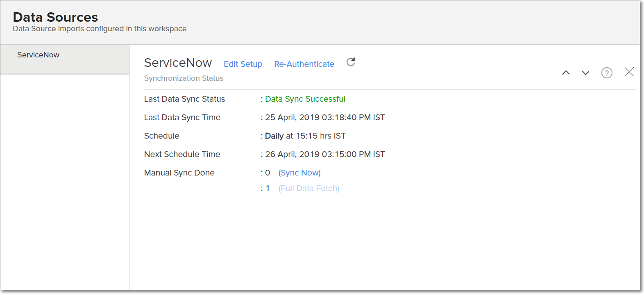Click the Manual Sync Done label
This screenshot has width=644, height=294.
[x=179, y=173]
